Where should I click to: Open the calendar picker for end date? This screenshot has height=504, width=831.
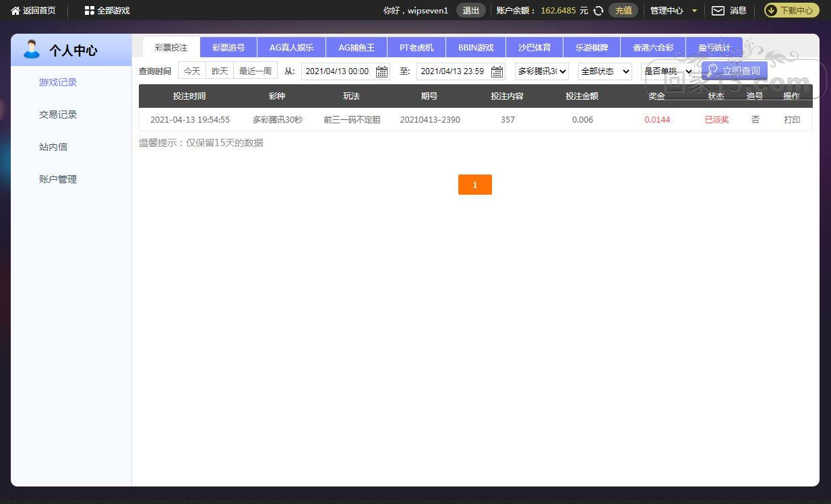497,71
